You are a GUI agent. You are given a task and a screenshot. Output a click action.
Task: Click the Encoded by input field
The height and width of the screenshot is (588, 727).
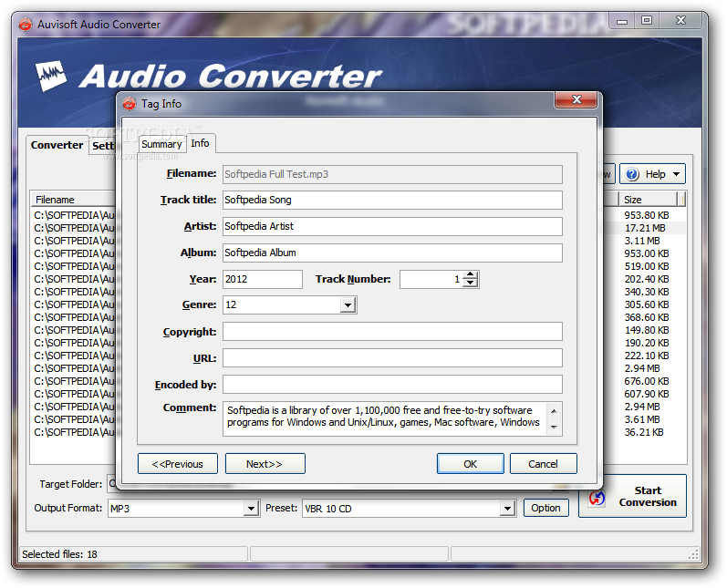coord(392,385)
